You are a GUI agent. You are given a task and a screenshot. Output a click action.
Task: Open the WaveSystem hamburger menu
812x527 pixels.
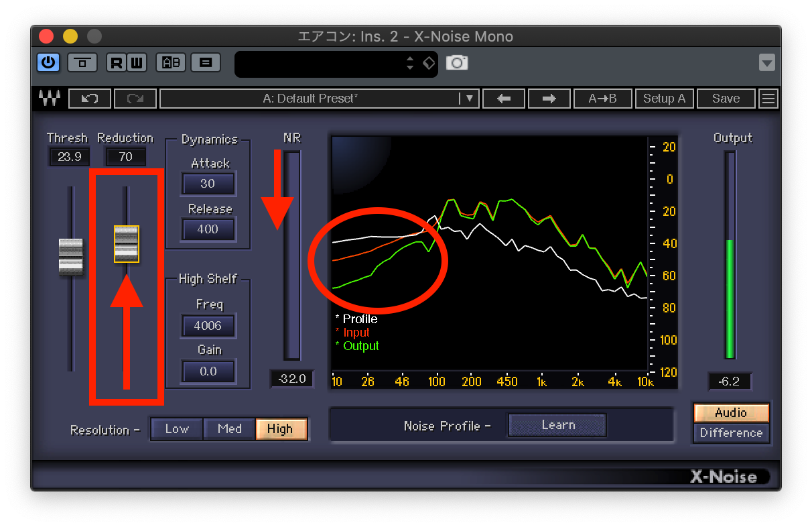(768, 98)
